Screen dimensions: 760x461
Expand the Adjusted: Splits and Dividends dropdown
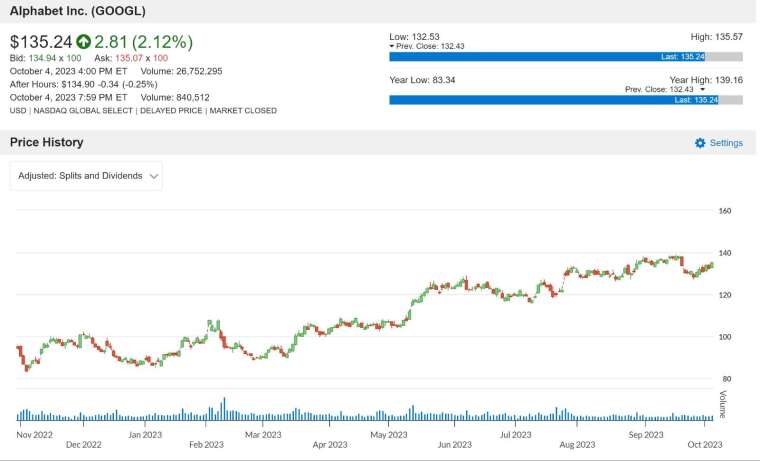(x=86, y=176)
